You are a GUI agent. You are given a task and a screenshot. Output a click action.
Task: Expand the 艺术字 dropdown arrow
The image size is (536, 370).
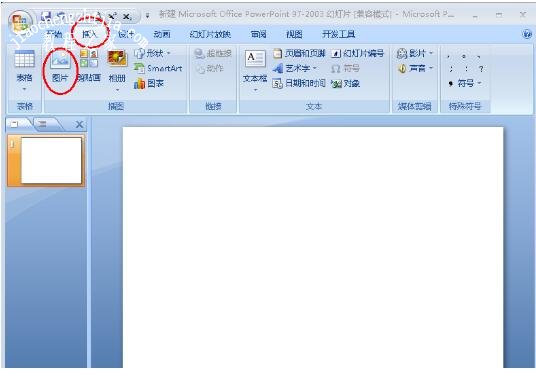[x=314, y=68]
